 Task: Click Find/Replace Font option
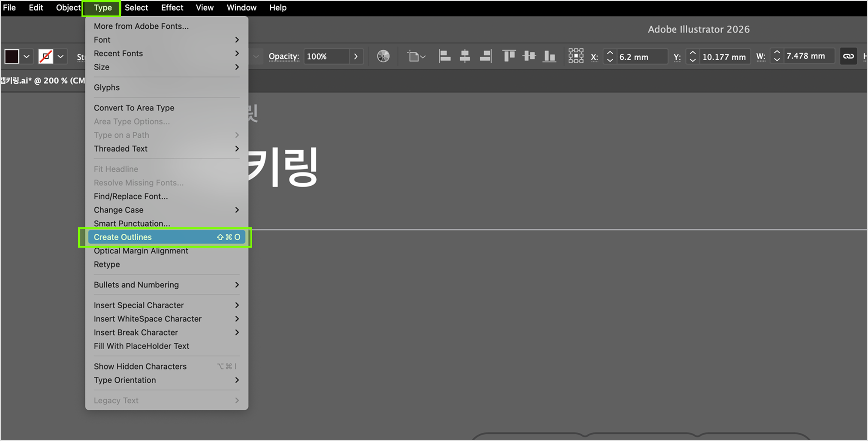pos(130,196)
